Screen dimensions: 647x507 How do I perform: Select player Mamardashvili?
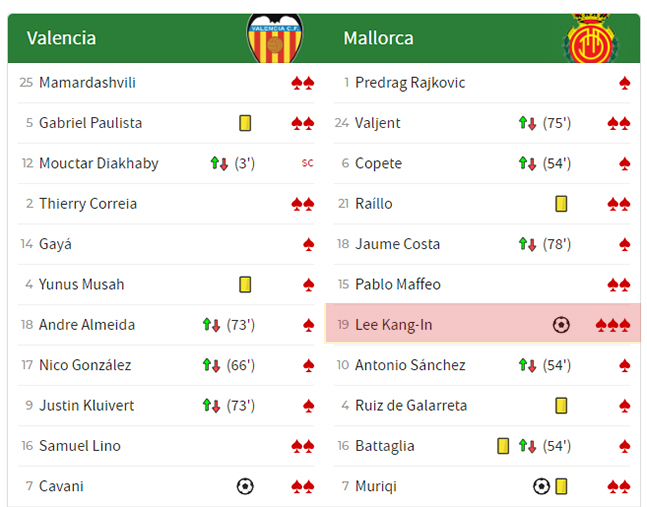(x=87, y=83)
